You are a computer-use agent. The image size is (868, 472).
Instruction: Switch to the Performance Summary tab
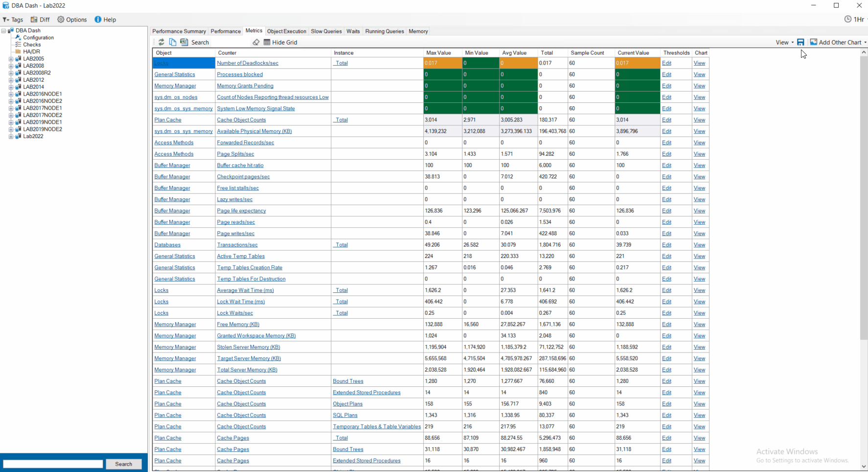coord(179,31)
